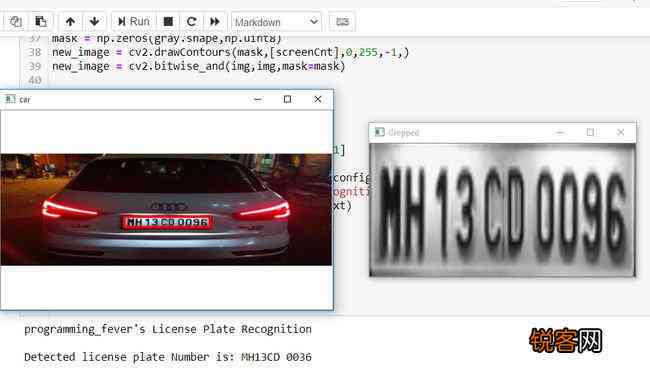Click code line 38 with drawContours

pyautogui.click(x=230, y=52)
